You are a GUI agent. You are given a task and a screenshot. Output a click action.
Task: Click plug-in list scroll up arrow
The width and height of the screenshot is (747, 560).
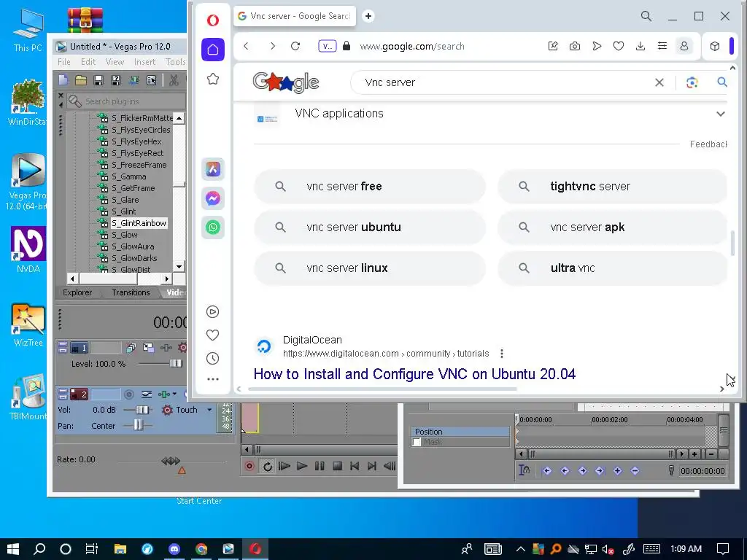point(179,118)
